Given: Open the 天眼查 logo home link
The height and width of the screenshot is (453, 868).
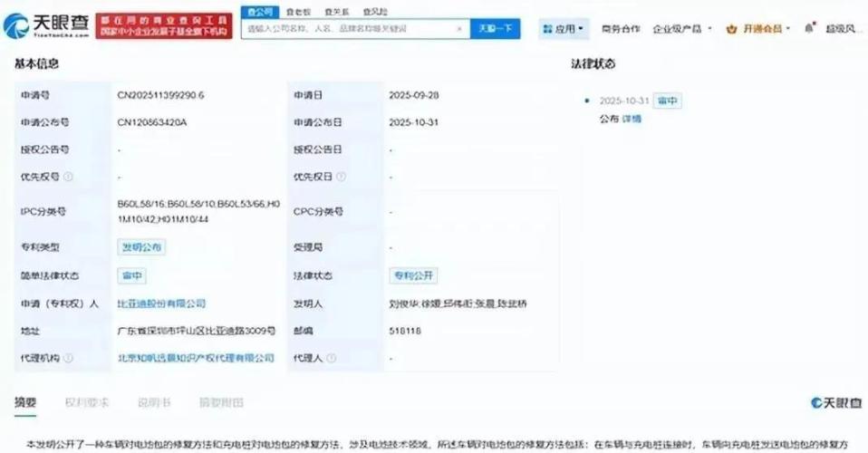Looking at the screenshot, I should (x=46, y=25).
